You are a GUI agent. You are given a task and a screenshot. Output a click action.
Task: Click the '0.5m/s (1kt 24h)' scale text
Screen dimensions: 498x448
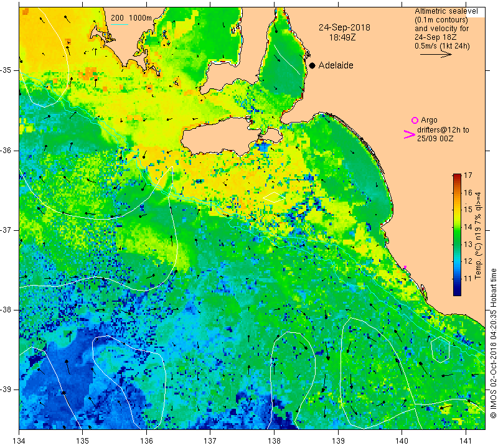point(442,46)
